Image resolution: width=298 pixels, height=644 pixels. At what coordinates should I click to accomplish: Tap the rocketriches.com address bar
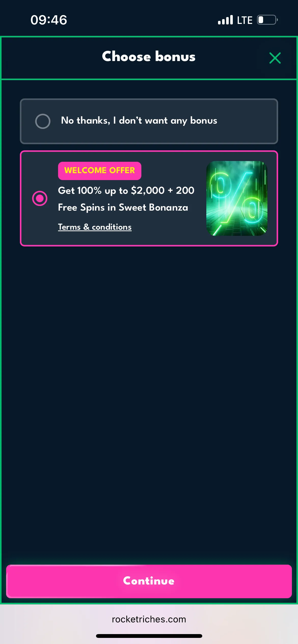(x=149, y=619)
